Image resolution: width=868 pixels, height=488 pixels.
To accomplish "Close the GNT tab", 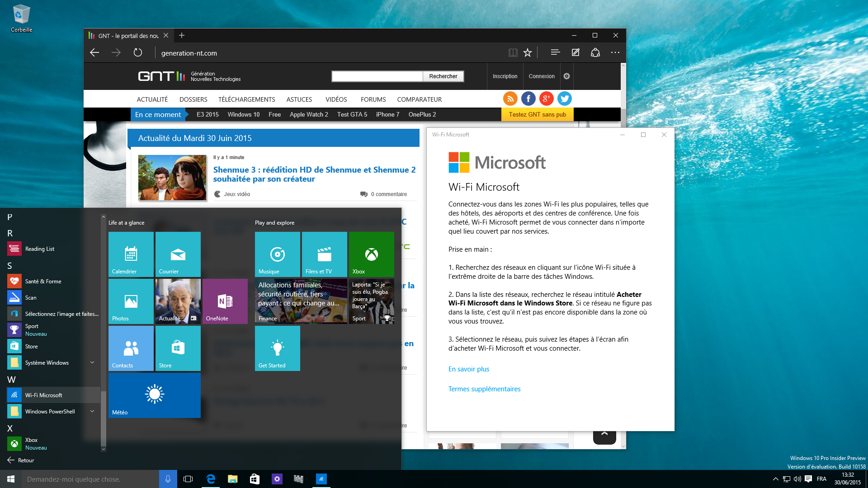I will (166, 35).
